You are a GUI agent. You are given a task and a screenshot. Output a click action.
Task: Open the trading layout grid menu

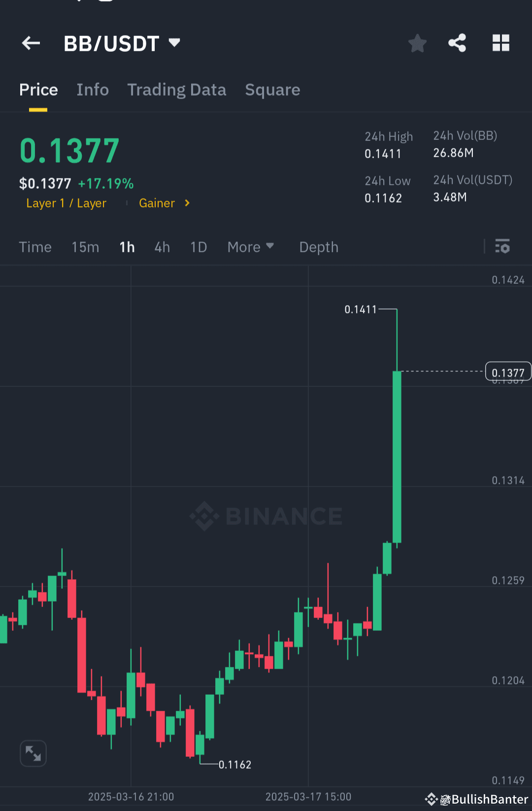coord(501,43)
